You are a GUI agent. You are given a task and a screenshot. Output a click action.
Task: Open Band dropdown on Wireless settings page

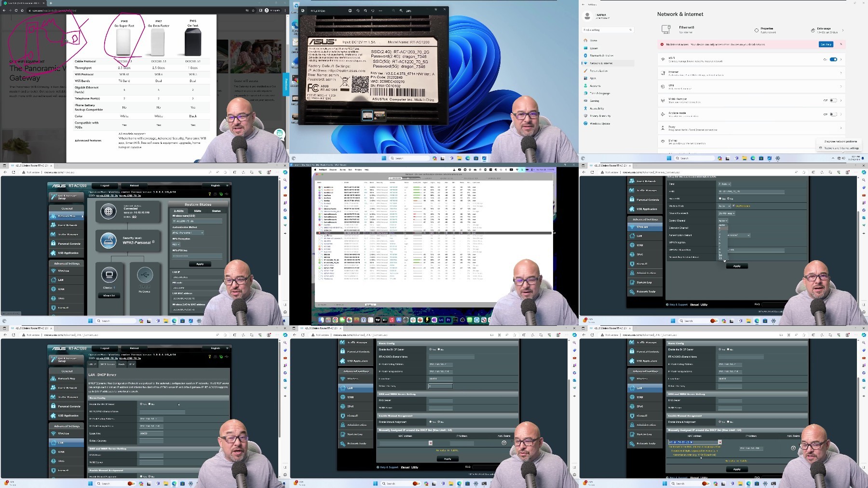point(725,184)
